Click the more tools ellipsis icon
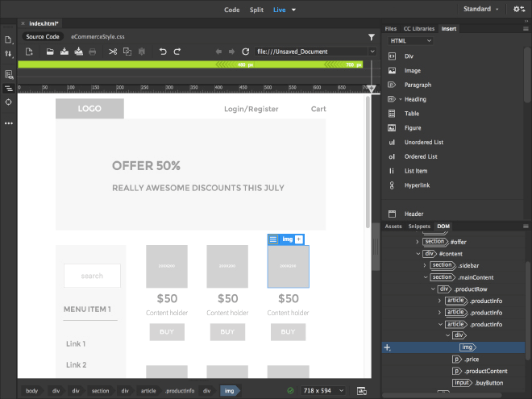 click(9, 123)
